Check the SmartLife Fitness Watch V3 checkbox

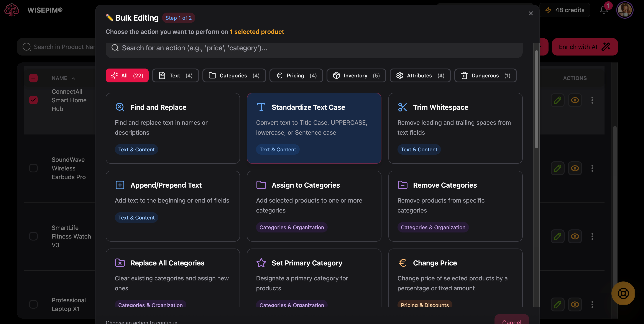pos(33,236)
